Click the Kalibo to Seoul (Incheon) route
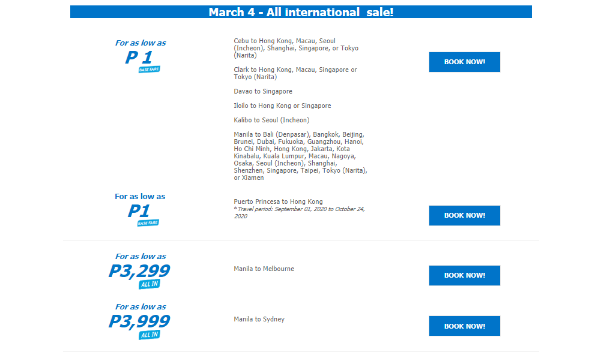Image resolution: width=616 pixels, height=364 pixels. click(x=271, y=120)
